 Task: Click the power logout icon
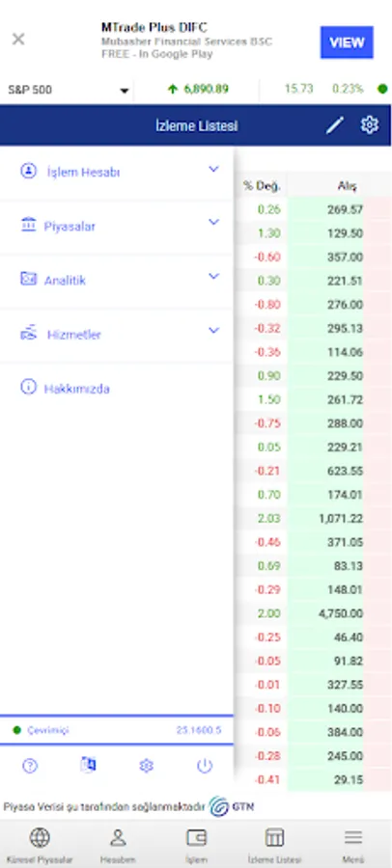pos(205,766)
